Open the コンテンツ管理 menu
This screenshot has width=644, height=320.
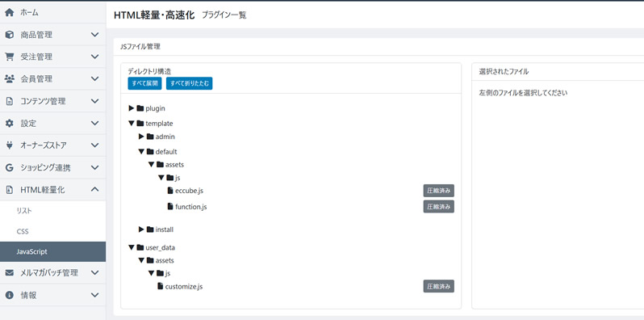tap(52, 101)
